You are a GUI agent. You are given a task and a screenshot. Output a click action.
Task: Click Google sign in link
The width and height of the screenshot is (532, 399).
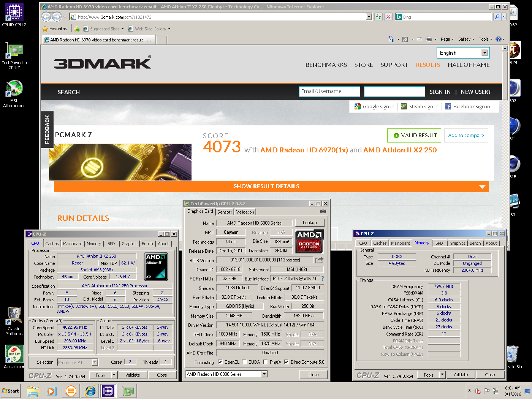tap(374, 107)
